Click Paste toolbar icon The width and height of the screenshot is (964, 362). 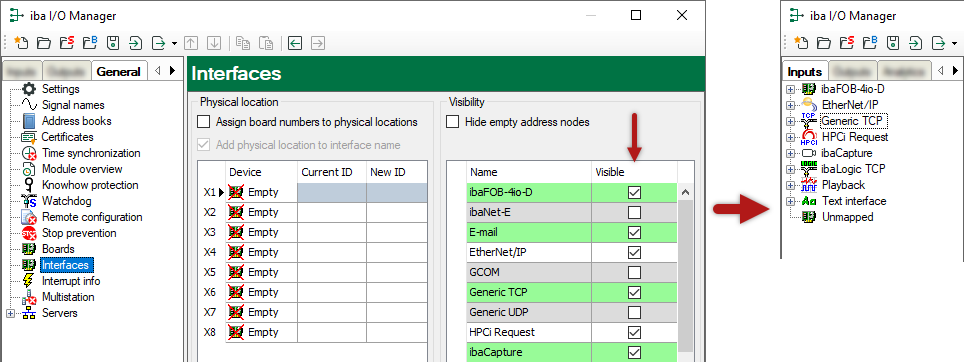click(x=266, y=43)
